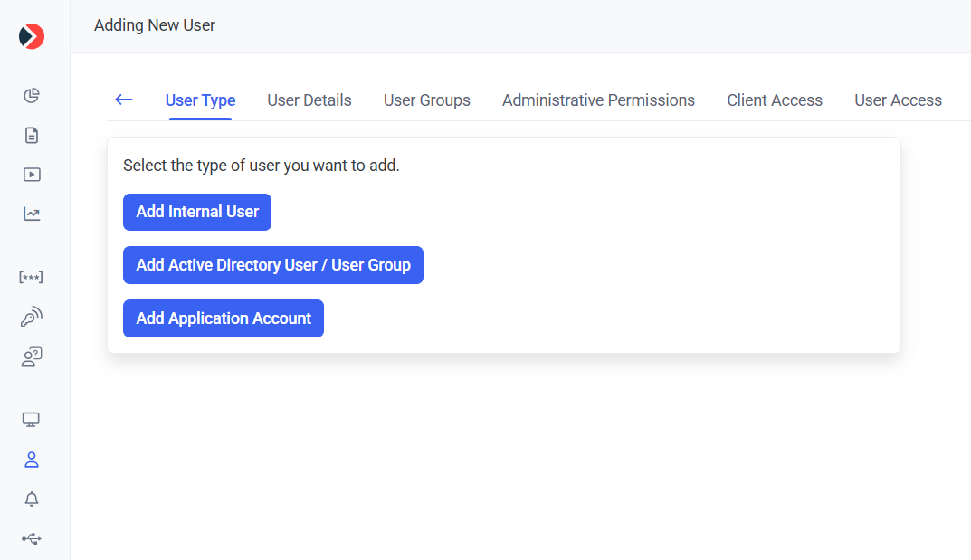Switch to the User Details tab
The width and height of the screenshot is (971, 560).
pyautogui.click(x=309, y=100)
